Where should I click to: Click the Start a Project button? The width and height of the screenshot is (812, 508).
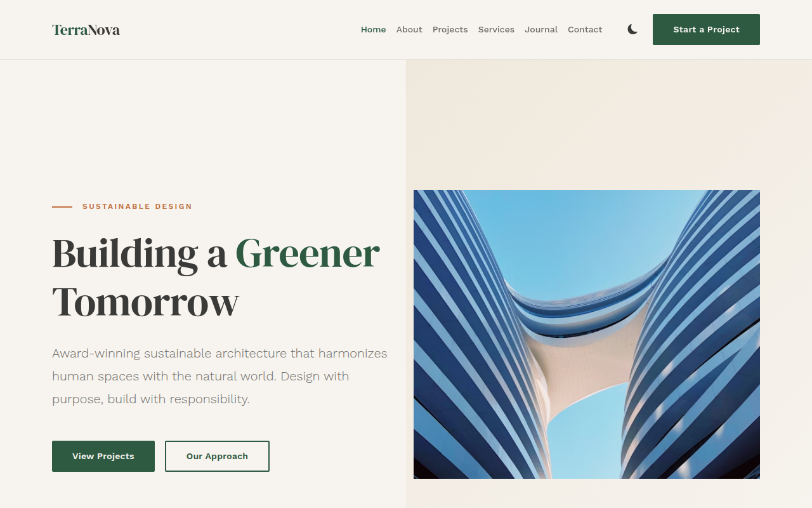(x=706, y=29)
